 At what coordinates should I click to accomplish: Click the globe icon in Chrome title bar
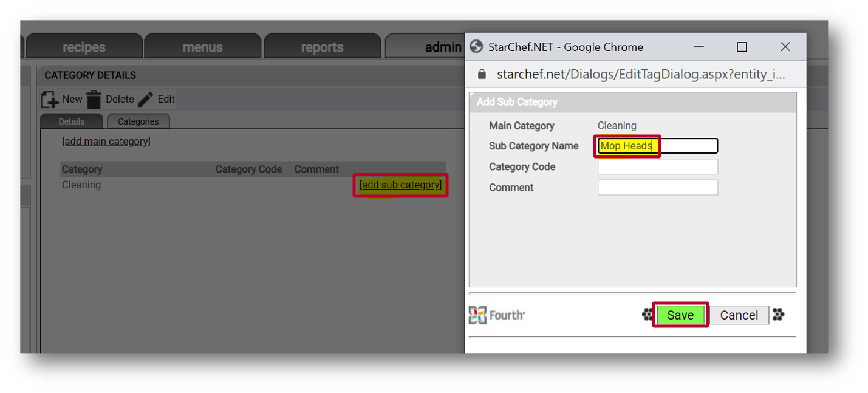[x=477, y=47]
